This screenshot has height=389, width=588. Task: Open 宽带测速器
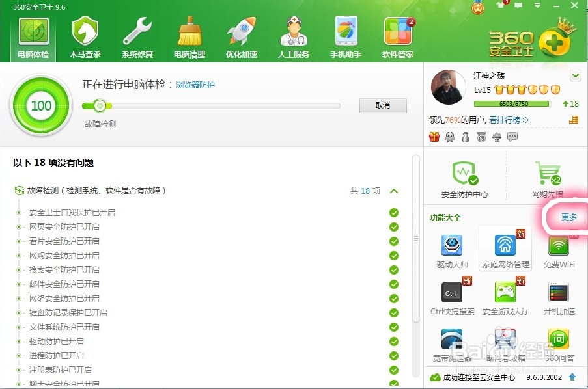pos(453,345)
